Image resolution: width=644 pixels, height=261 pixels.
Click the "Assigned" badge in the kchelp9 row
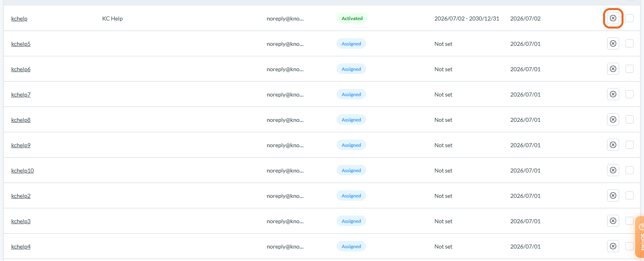tap(351, 145)
